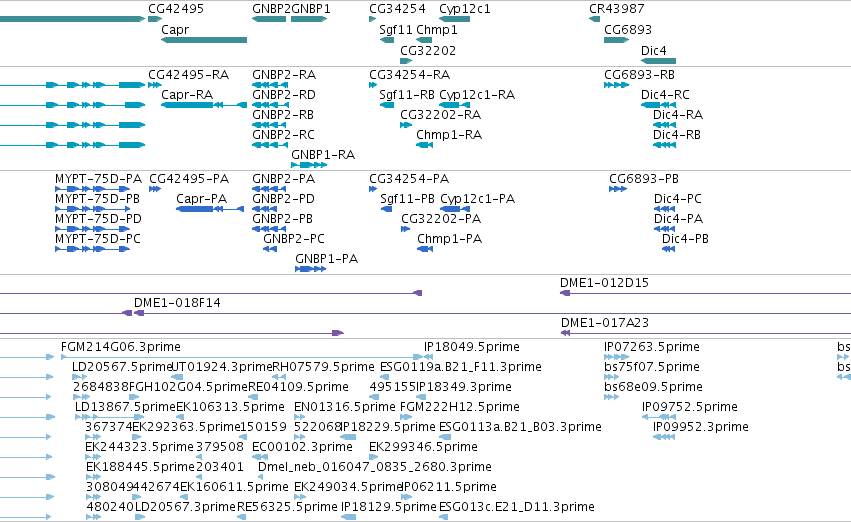Open EST IP09752.5prime
The height and width of the screenshot is (522, 851).
tap(689, 408)
